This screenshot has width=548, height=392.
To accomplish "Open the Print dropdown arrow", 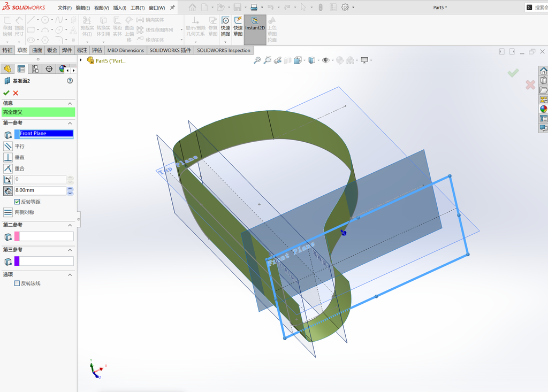I will pyautogui.click(x=262, y=7).
